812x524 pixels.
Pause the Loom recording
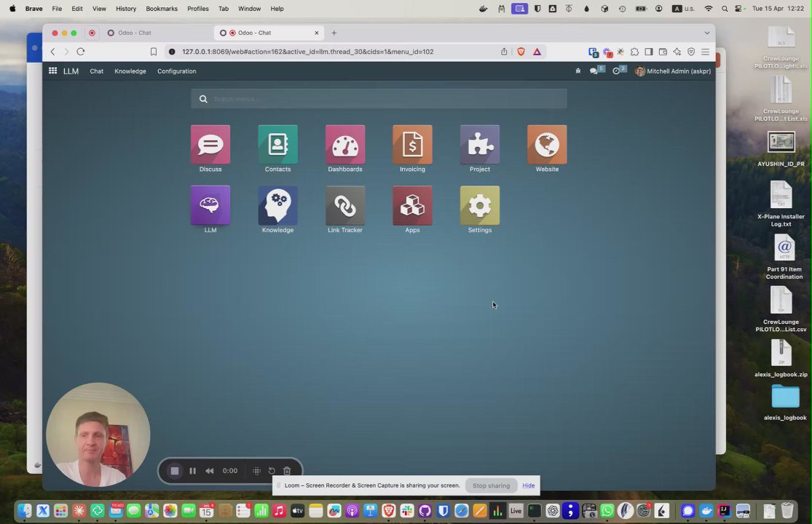[193, 471]
